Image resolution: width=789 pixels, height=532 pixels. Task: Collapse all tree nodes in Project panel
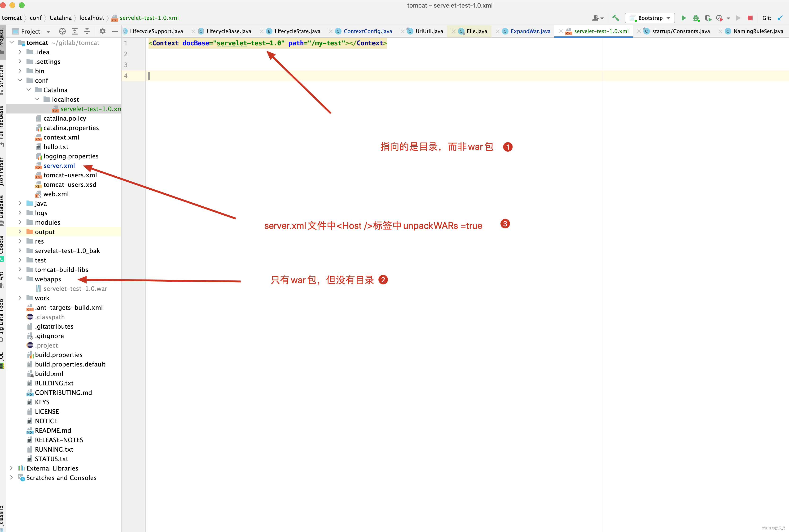pos(87,31)
